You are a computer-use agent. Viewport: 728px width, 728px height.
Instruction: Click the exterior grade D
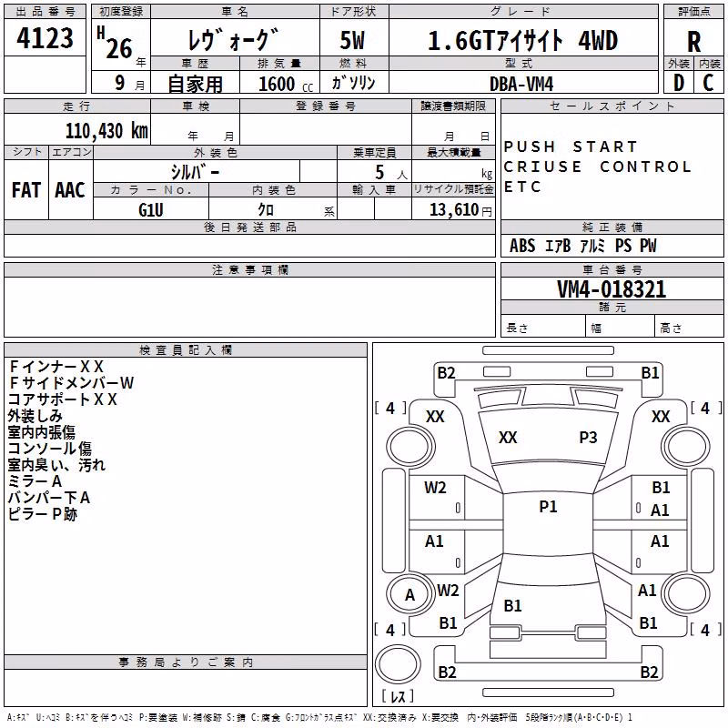(679, 83)
